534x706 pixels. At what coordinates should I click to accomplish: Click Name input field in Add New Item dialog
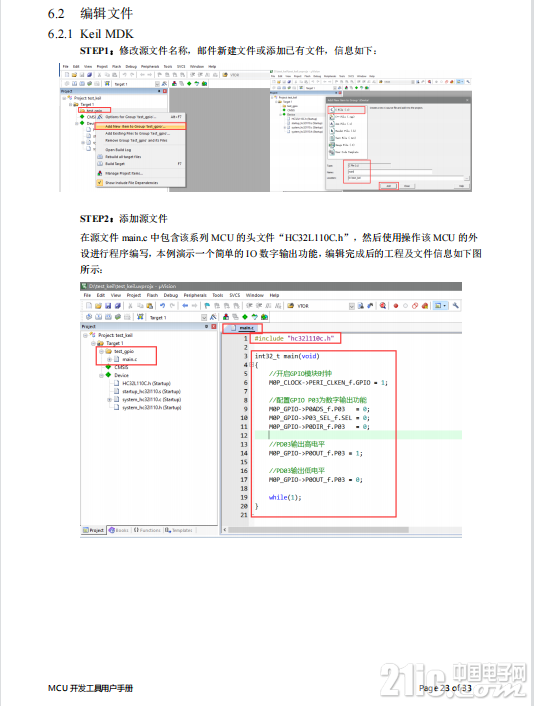389,172
